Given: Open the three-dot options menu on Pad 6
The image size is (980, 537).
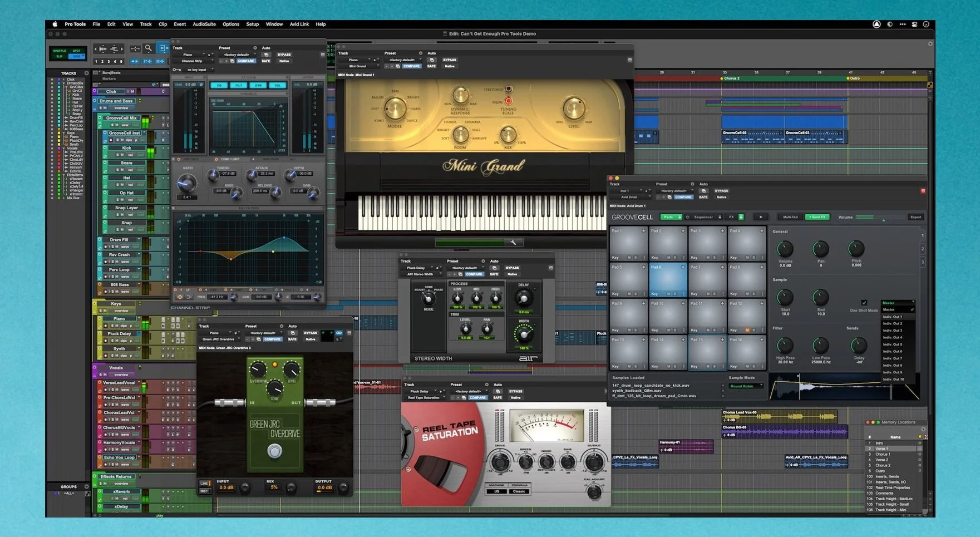Looking at the screenshot, I should 684,294.
